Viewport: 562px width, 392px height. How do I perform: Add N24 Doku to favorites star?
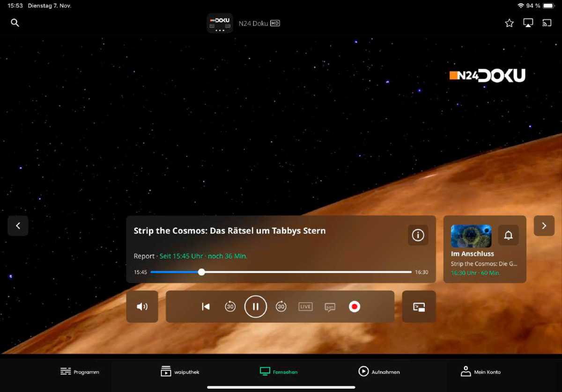tap(509, 23)
